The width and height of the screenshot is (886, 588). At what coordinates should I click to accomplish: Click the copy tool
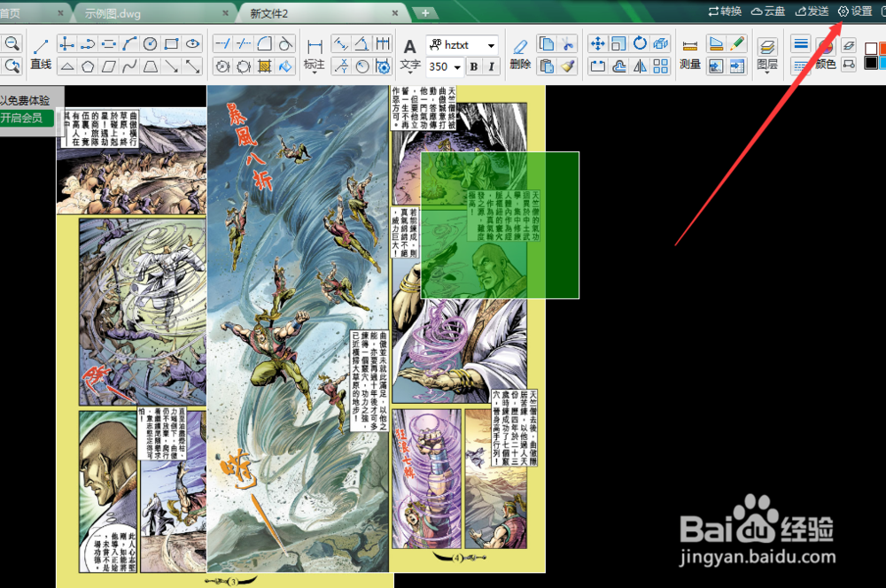(x=547, y=44)
